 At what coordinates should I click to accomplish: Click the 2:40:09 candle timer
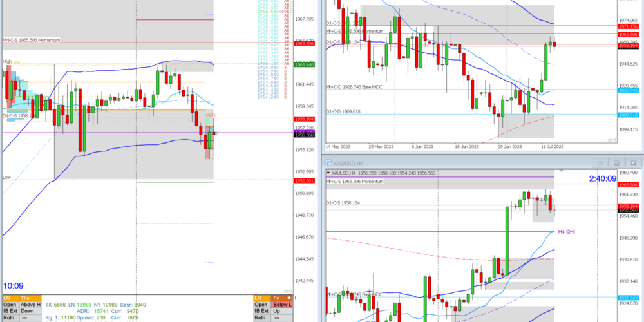click(x=603, y=178)
